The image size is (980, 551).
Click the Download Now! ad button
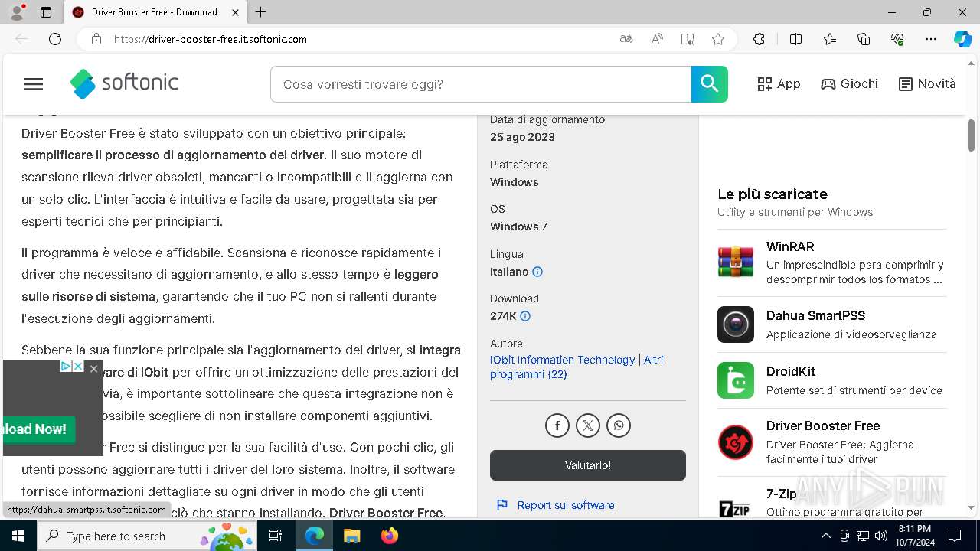coord(38,429)
